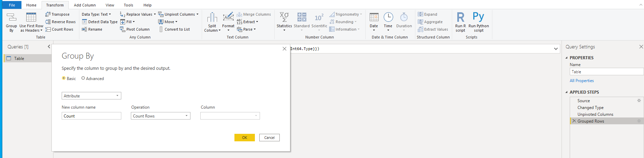Screen dimensions: 644x158
Task: Open the disabled Column dropdown in the dialog
Action: pyautogui.click(x=230, y=116)
